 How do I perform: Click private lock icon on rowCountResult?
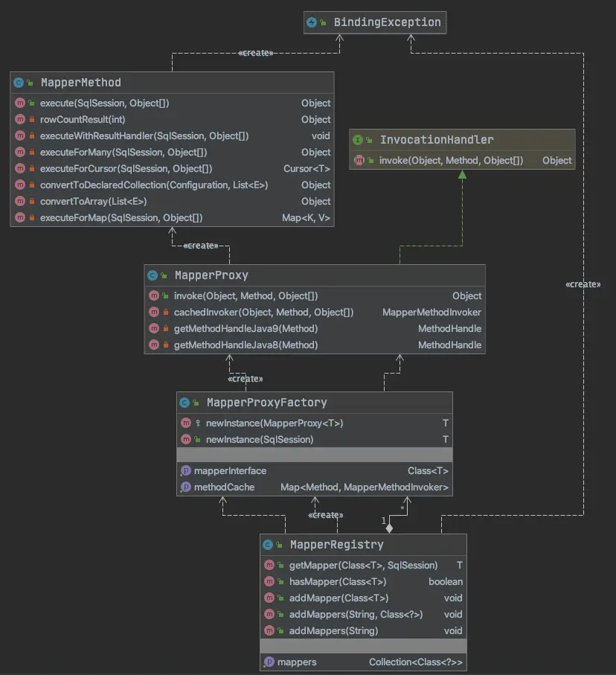click(x=32, y=120)
